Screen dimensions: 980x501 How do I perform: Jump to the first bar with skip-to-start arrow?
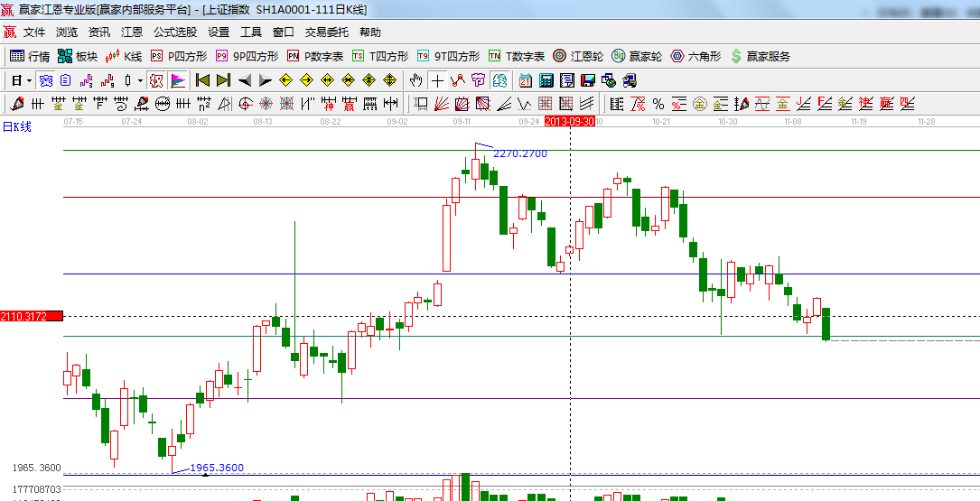click(202, 80)
